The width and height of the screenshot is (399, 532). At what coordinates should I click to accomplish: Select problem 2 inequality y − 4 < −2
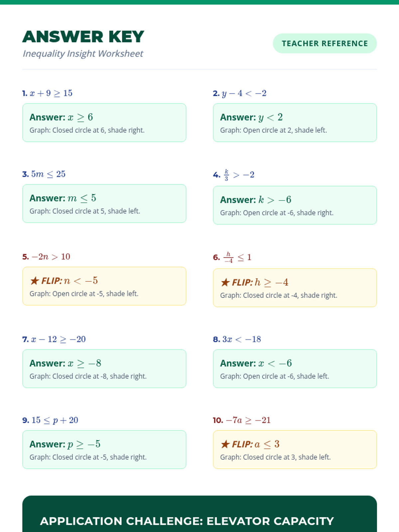click(244, 93)
